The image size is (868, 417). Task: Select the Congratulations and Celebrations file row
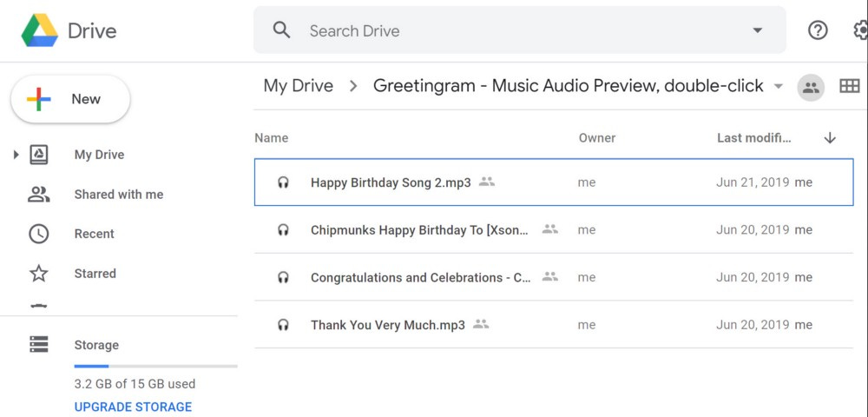point(554,277)
